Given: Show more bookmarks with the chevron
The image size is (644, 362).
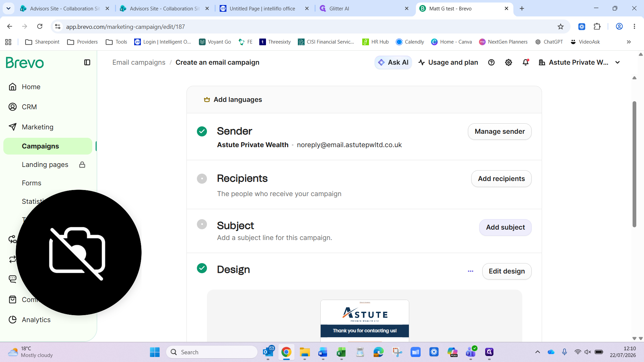Looking at the screenshot, I should click(629, 42).
